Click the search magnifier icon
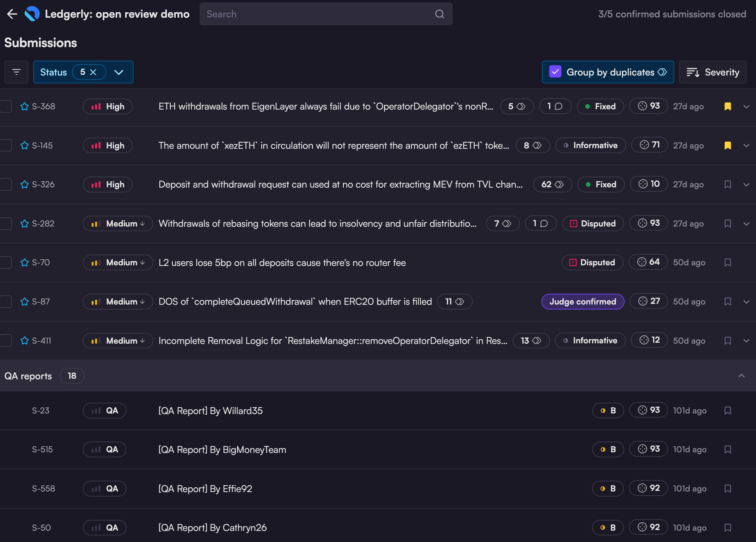 [439, 14]
